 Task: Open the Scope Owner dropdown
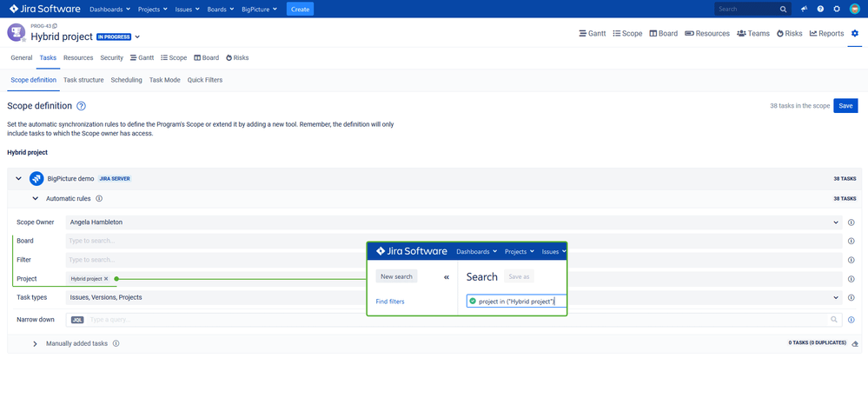click(x=454, y=222)
